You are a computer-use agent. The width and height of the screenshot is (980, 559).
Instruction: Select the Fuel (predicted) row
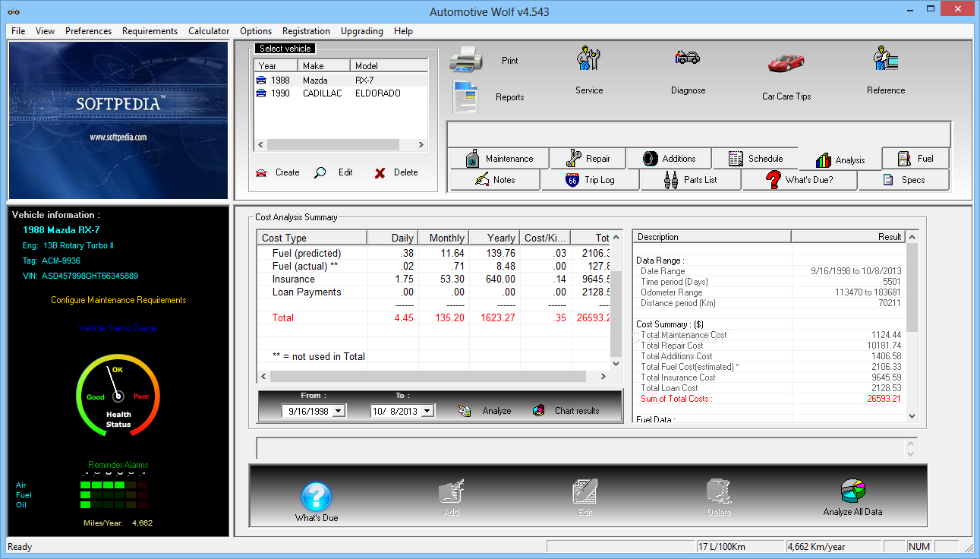pyautogui.click(x=433, y=253)
